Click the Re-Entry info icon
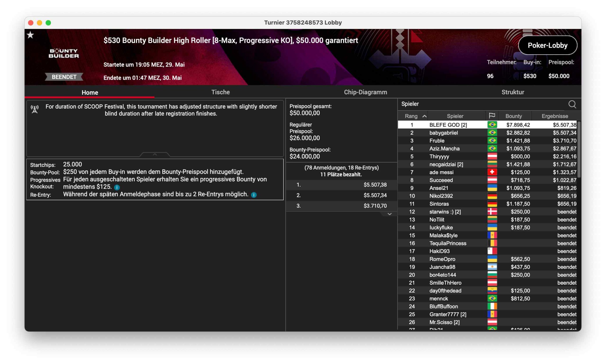The image size is (606, 364). (254, 195)
